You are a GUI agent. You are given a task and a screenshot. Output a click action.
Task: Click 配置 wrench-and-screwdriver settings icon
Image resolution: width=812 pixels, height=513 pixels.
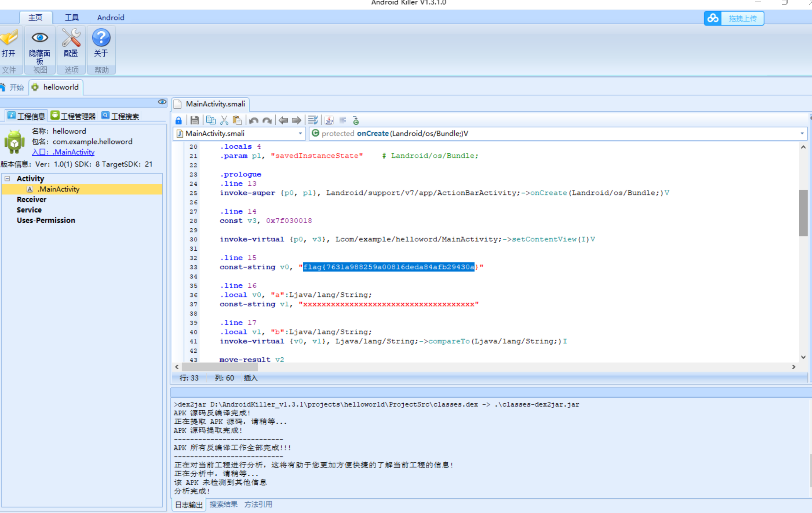coord(71,42)
